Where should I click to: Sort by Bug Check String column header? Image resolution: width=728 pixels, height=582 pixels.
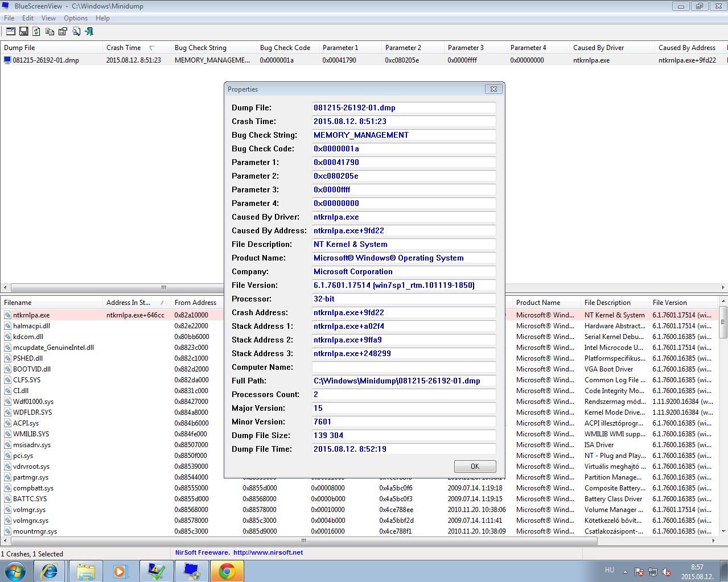[213, 48]
